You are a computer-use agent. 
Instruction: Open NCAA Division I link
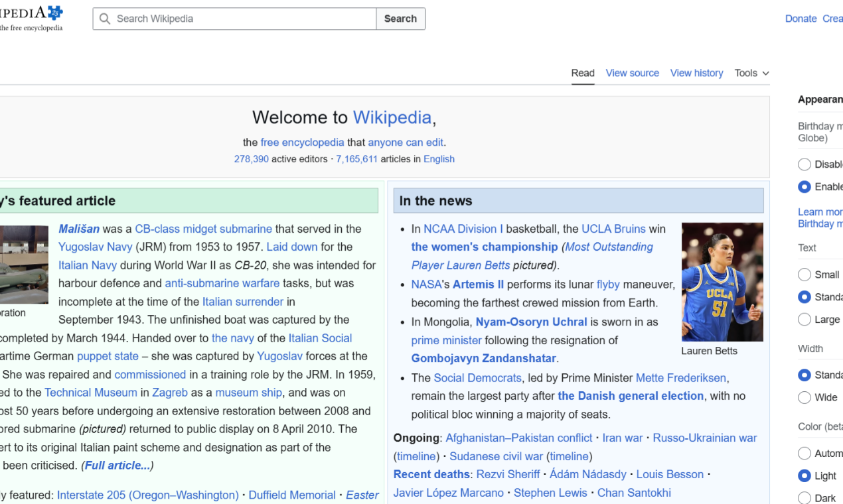pos(463,229)
